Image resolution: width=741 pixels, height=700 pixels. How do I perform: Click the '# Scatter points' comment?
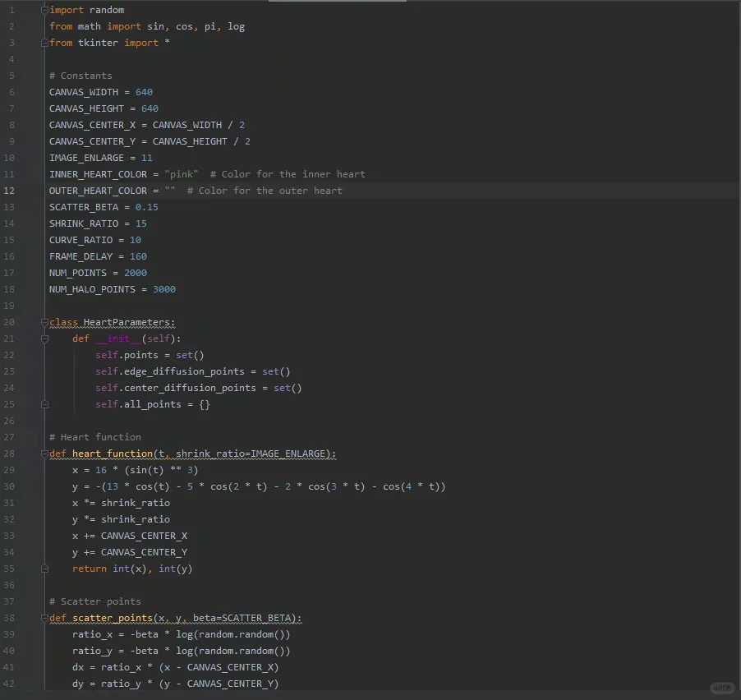click(x=95, y=601)
